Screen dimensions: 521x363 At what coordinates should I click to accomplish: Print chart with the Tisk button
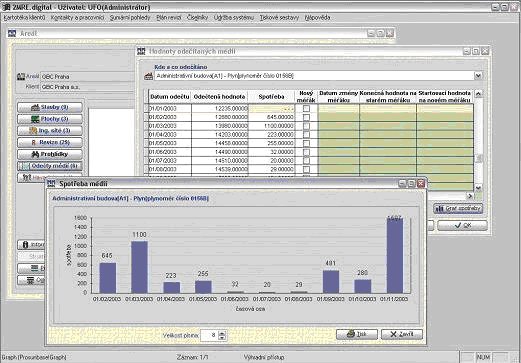(x=357, y=334)
